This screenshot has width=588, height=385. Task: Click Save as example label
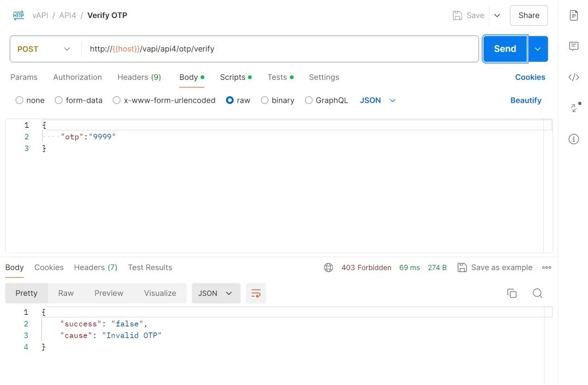502,268
